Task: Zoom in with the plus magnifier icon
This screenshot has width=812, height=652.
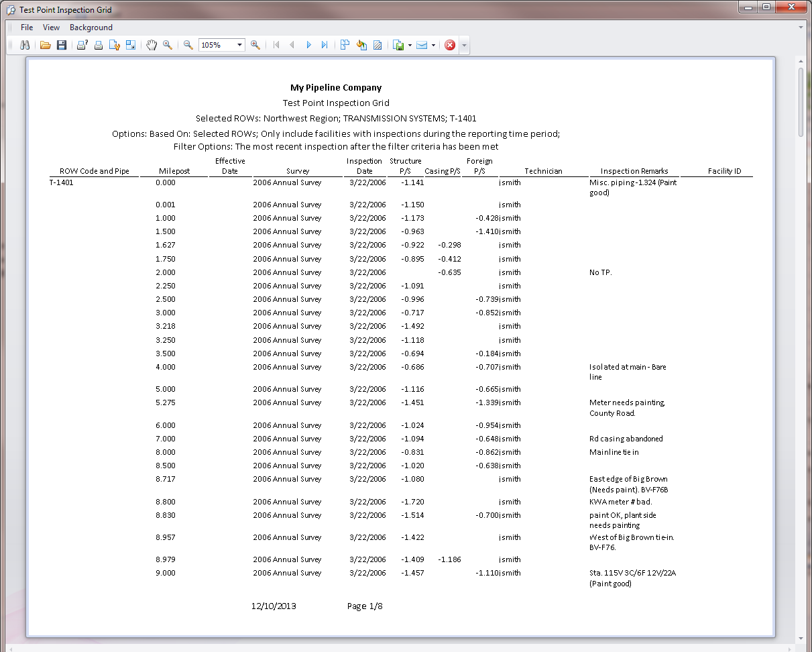Action: [x=255, y=45]
